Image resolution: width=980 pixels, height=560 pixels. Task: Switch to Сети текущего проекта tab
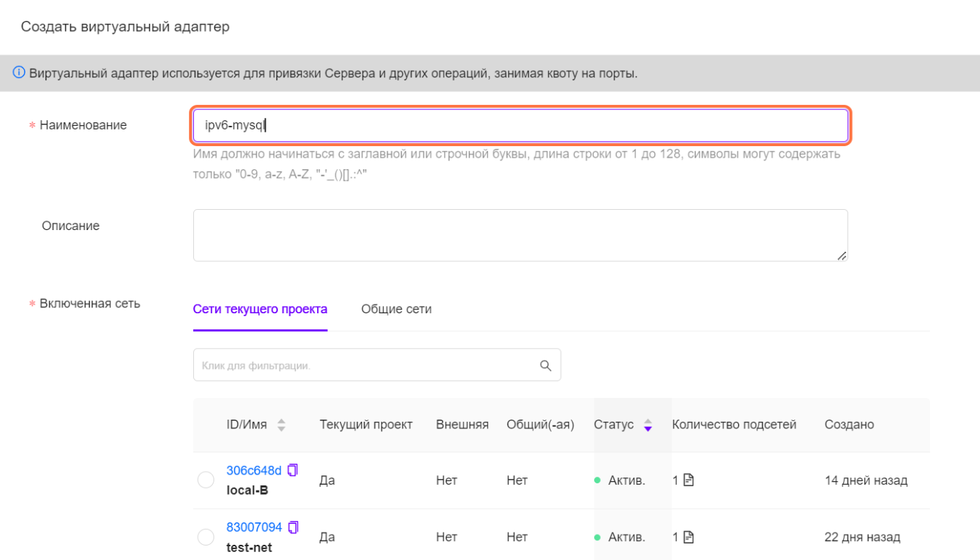coord(260,309)
